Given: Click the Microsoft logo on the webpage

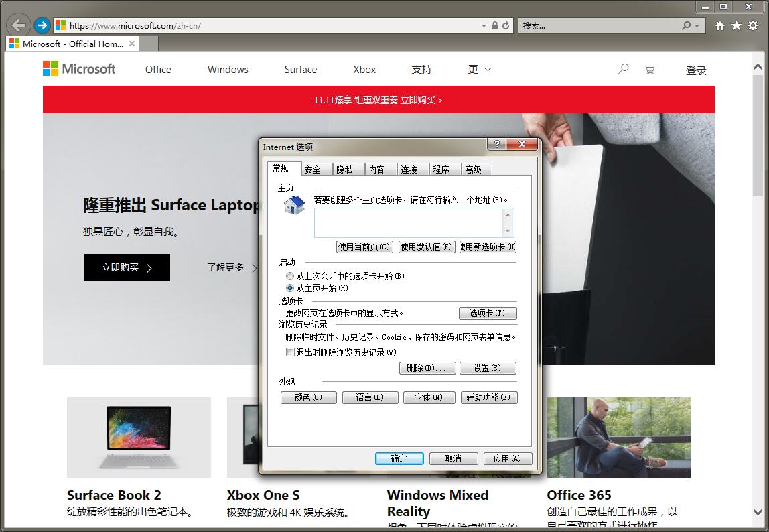Looking at the screenshot, I should pos(79,69).
